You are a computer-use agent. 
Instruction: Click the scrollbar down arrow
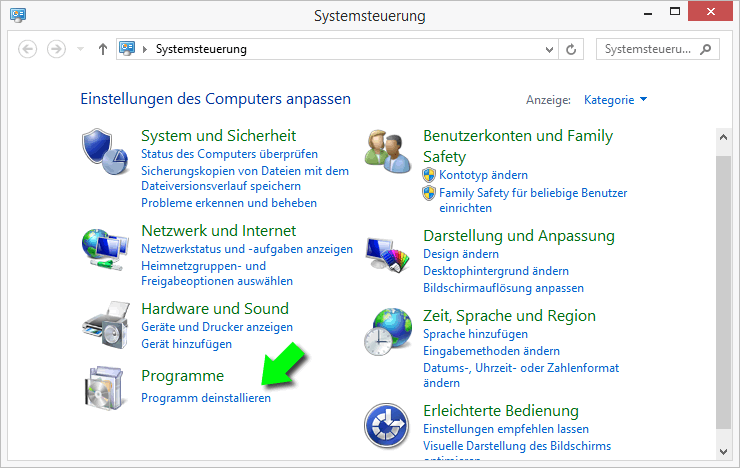(x=723, y=451)
